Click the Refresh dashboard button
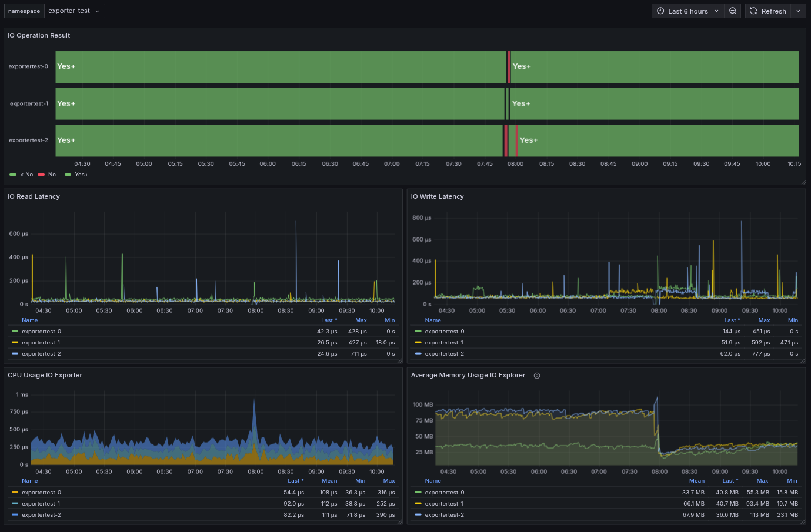 [768, 11]
